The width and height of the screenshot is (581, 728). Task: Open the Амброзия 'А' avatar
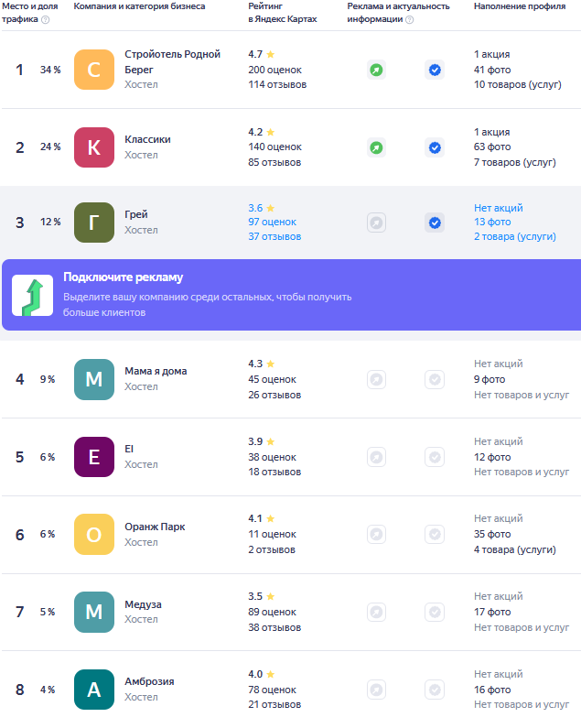point(94,690)
